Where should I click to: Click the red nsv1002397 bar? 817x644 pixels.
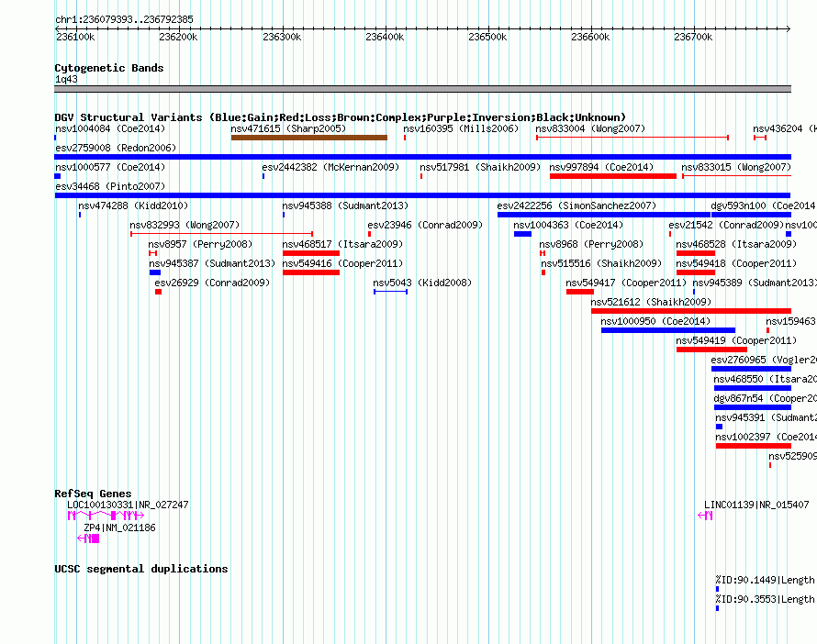(x=754, y=446)
